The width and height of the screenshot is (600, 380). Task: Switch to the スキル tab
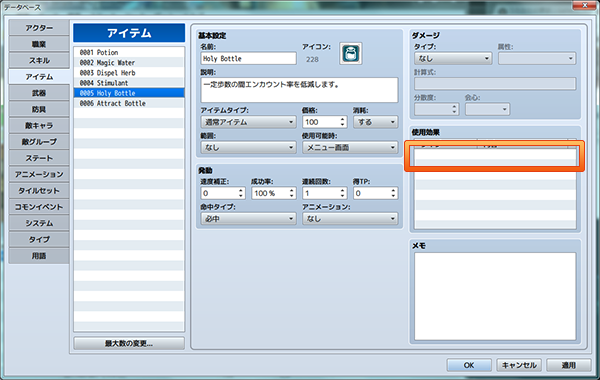click(39, 60)
